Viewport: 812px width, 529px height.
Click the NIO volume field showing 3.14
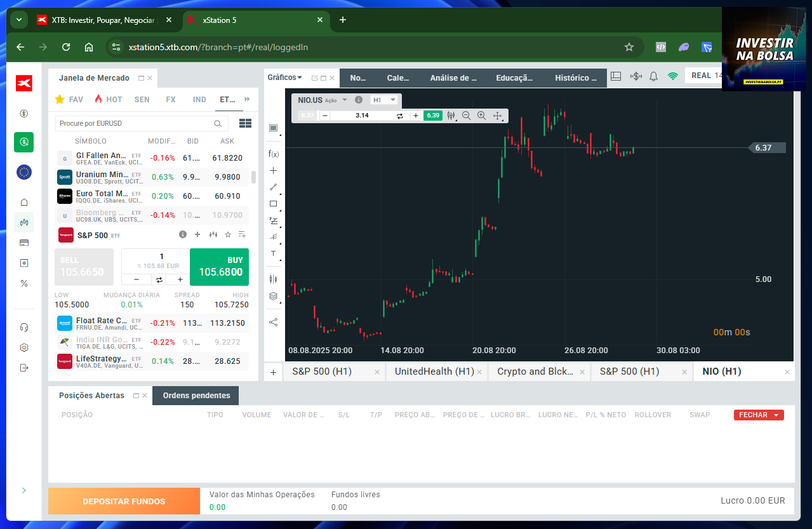(363, 116)
